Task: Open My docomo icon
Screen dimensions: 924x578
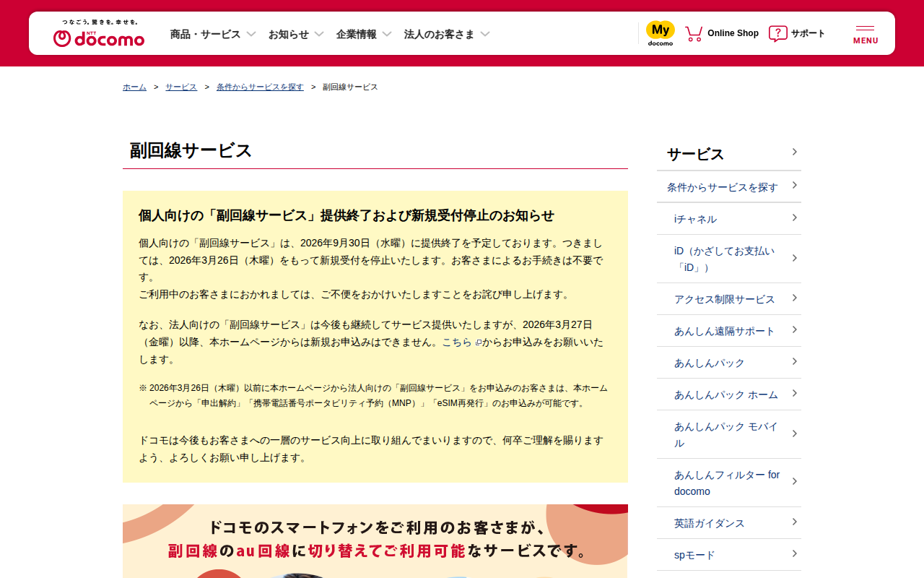Action: tap(660, 33)
